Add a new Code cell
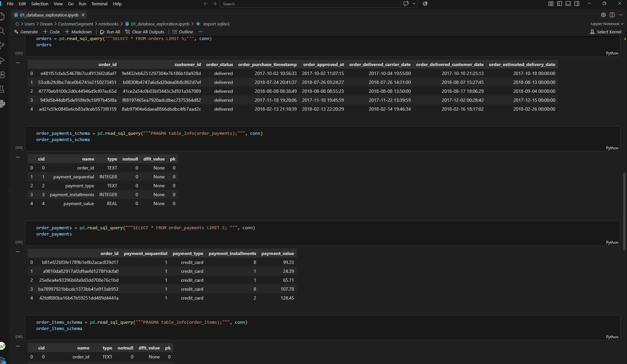This screenshot has width=627, height=364. (x=51, y=32)
